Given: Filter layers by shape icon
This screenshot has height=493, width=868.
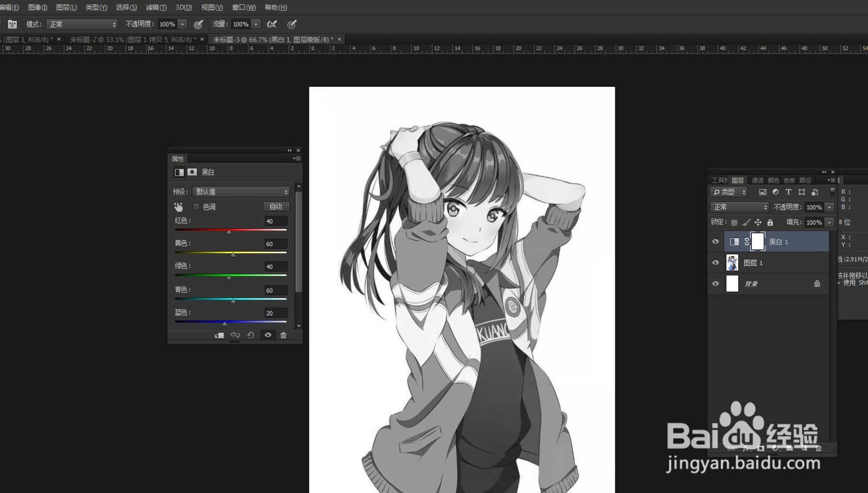Looking at the screenshot, I should point(801,192).
